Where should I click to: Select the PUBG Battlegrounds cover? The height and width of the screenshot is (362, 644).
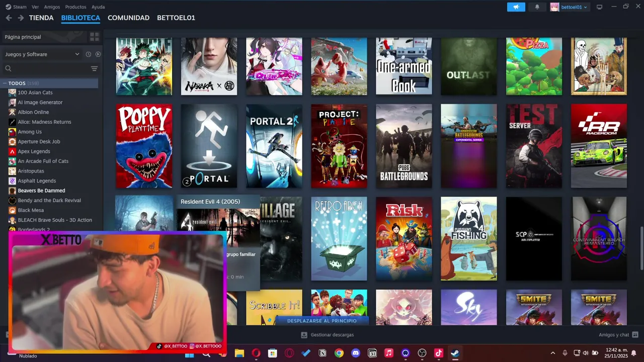[404, 146]
